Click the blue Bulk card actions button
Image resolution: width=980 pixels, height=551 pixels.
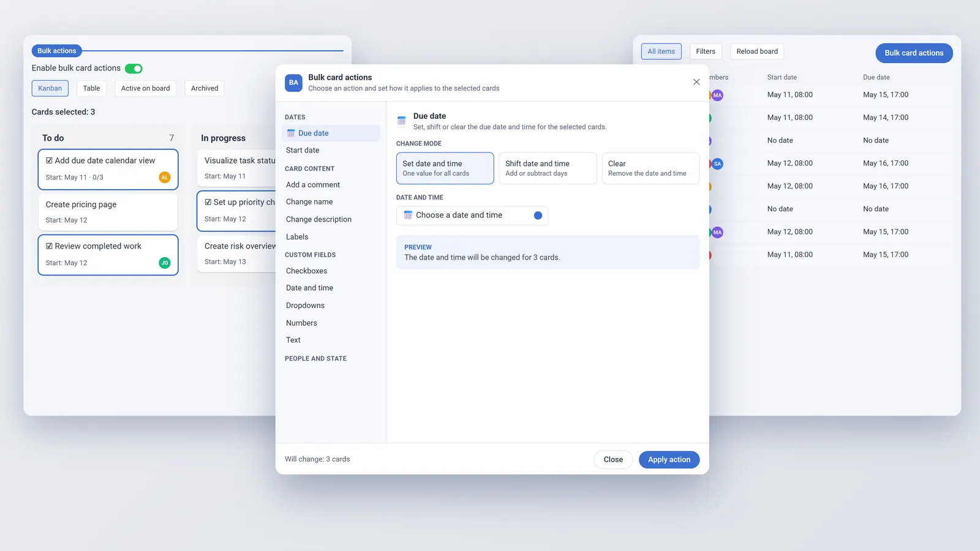click(914, 53)
